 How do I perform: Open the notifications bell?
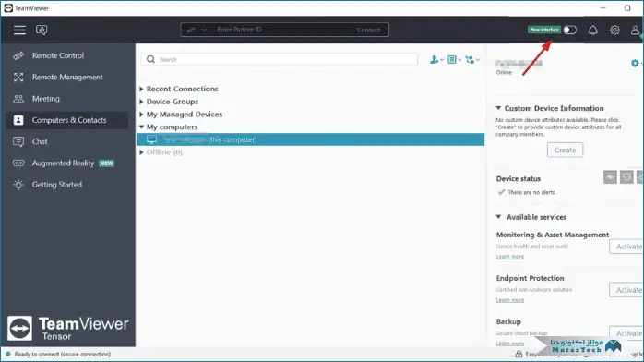[592, 30]
